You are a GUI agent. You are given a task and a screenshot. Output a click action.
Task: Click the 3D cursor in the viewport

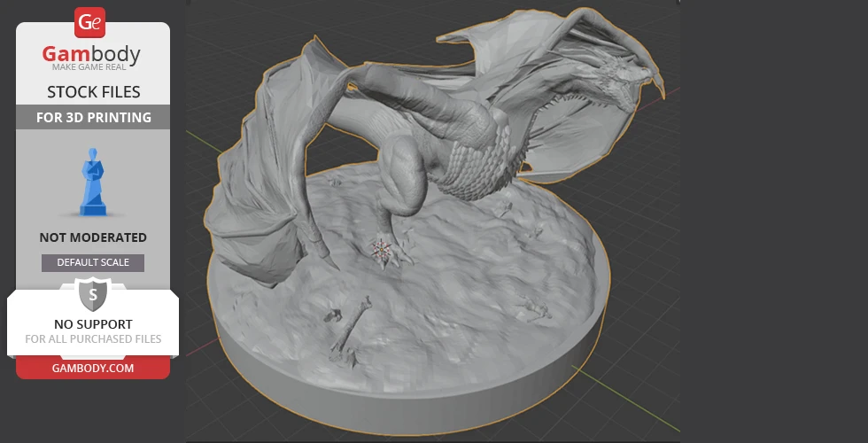381,250
